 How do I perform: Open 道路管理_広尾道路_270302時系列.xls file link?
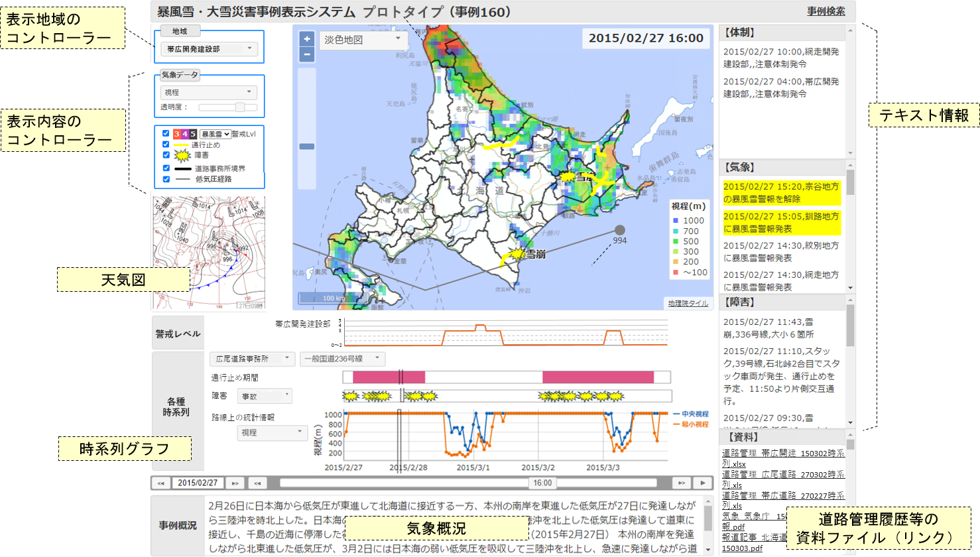[x=783, y=479]
